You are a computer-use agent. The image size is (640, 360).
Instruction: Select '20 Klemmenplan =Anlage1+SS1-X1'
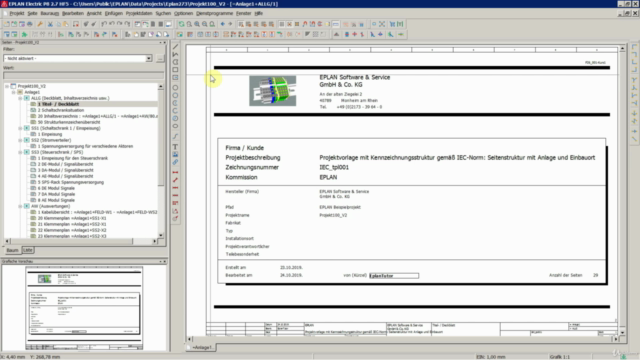(x=72, y=218)
